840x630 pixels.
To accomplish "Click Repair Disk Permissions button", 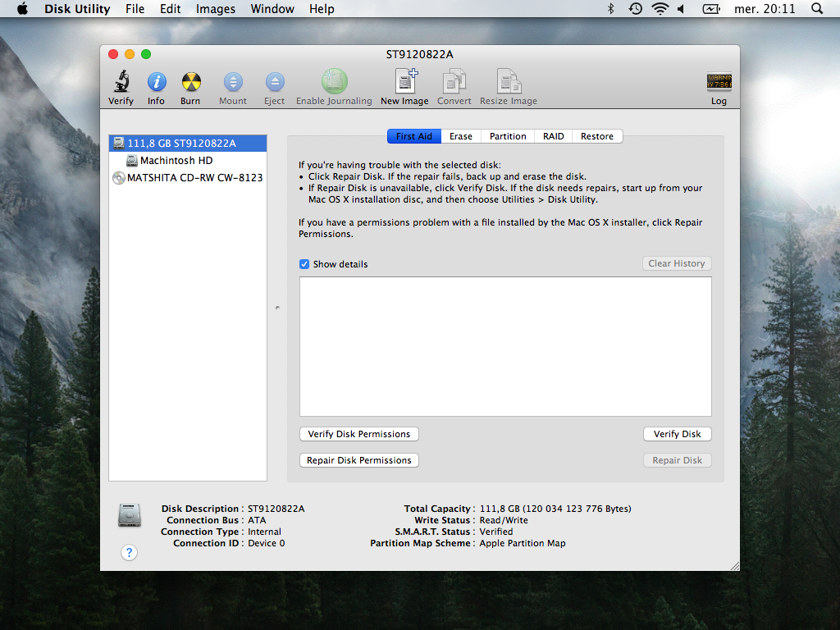I will click(359, 460).
